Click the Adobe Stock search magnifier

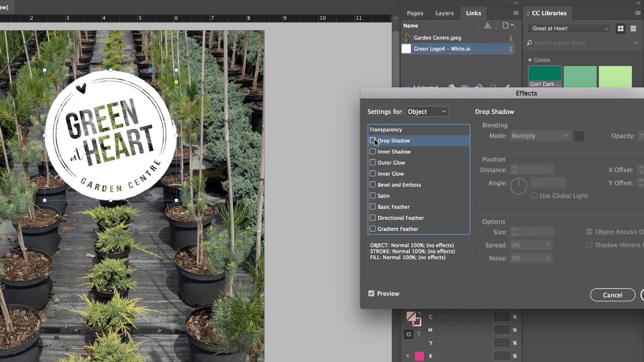(x=530, y=43)
